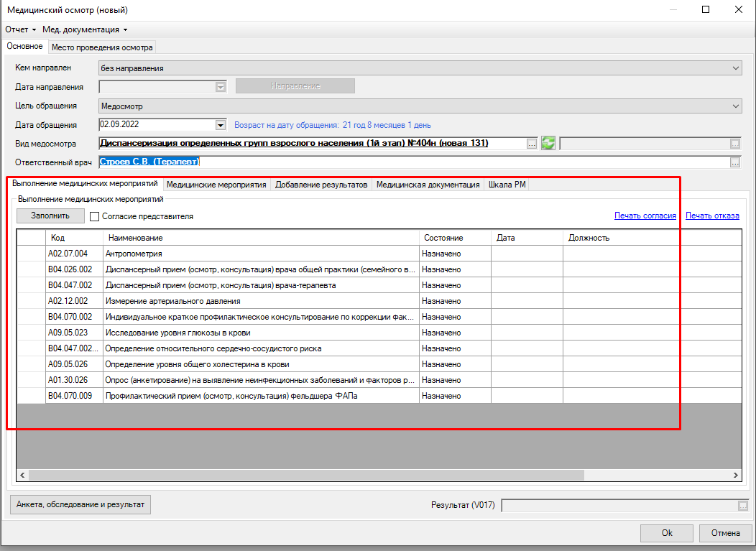This screenshot has height=551, width=756.
Task: Open the Медицинская документация tab
Action: [428, 185]
